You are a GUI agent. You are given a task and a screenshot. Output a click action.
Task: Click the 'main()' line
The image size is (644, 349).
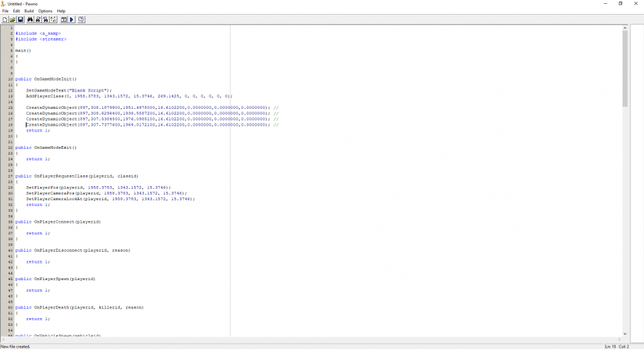point(23,50)
